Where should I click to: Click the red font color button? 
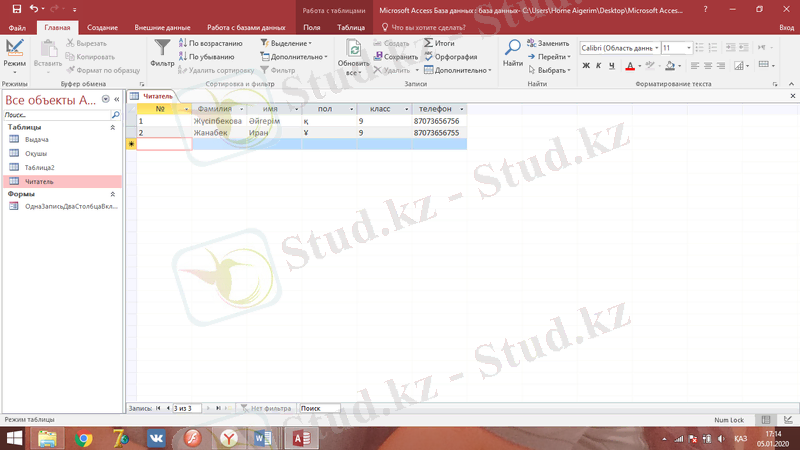(630, 66)
